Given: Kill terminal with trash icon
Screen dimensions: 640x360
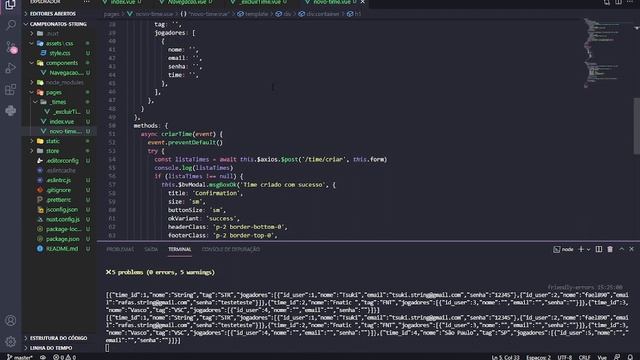Looking at the screenshot, I should tap(610, 249).
